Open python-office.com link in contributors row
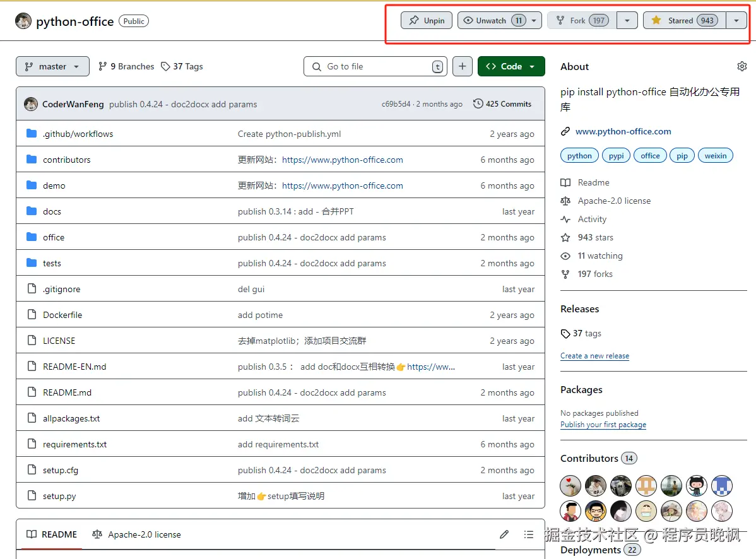 [x=342, y=160]
